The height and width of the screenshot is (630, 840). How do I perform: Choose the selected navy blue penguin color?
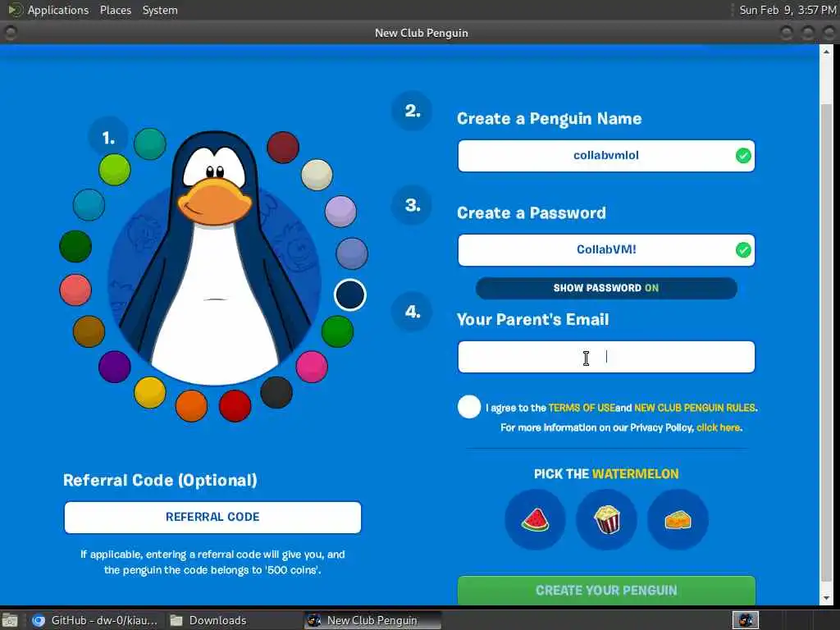(x=350, y=294)
